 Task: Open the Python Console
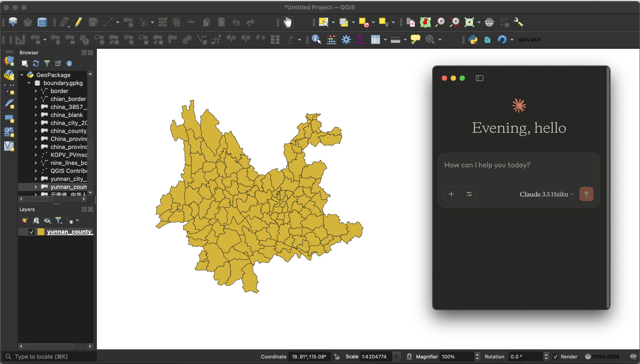click(x=474, y=40)
